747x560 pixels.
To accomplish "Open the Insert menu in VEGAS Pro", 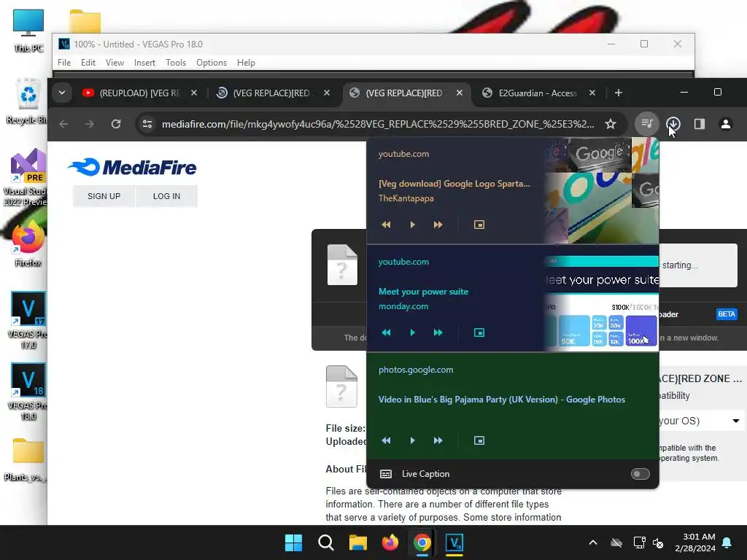I will pyautogui.click(x=145, y=63).
